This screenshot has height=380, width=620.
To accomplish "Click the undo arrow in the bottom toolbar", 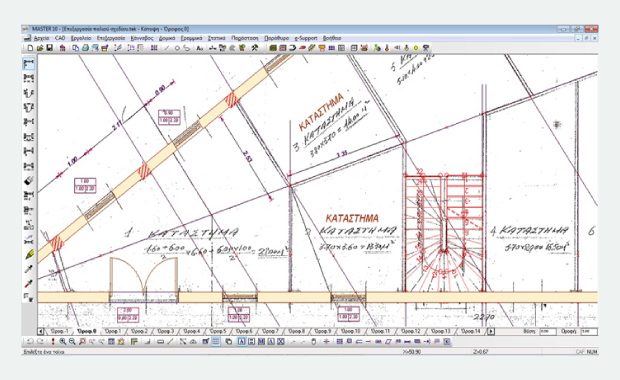I will pyautogui.click(x=30, y=342).
